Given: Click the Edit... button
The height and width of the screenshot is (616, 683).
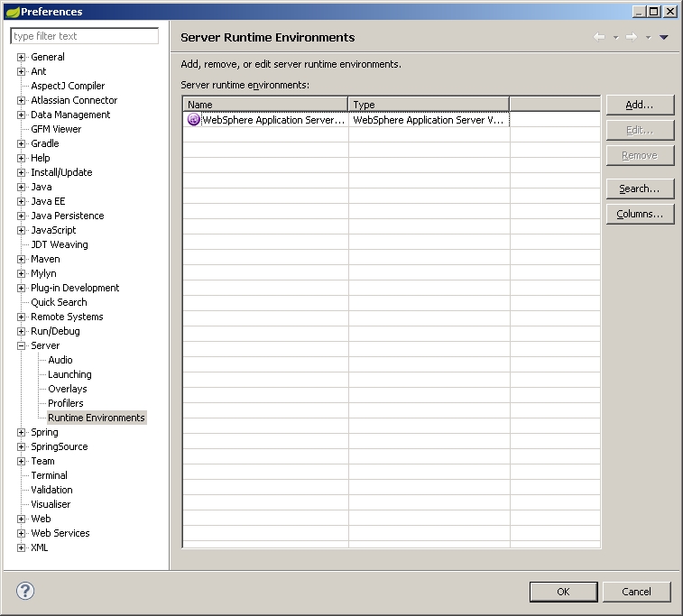Looking at the screenshot, I should (x=640, y=130).
